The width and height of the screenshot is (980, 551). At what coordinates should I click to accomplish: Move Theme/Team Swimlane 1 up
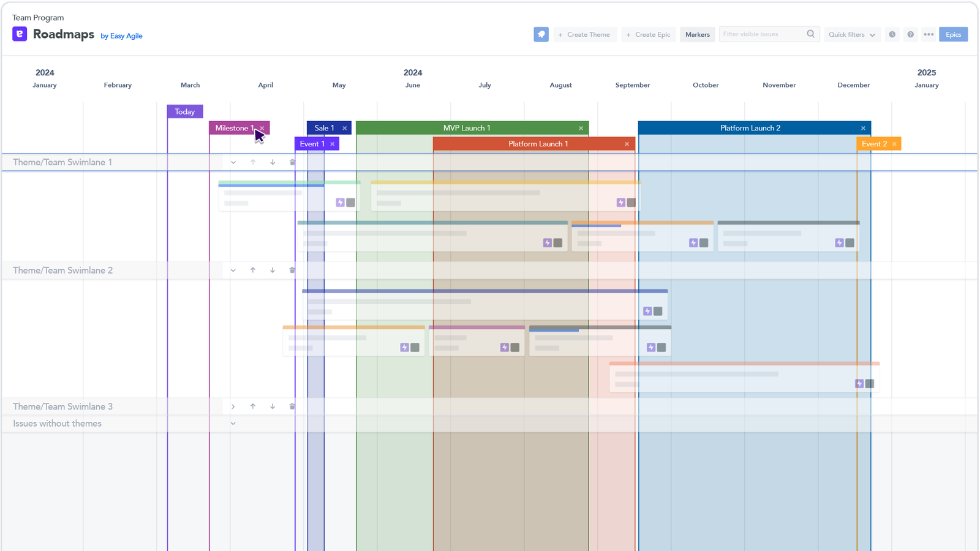pos(253,162)
